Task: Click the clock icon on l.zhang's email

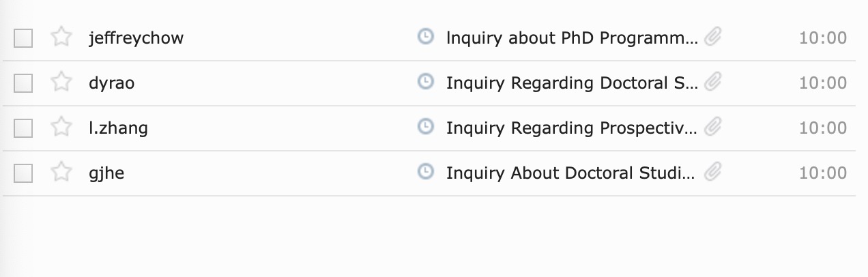Action: (425, 127)
